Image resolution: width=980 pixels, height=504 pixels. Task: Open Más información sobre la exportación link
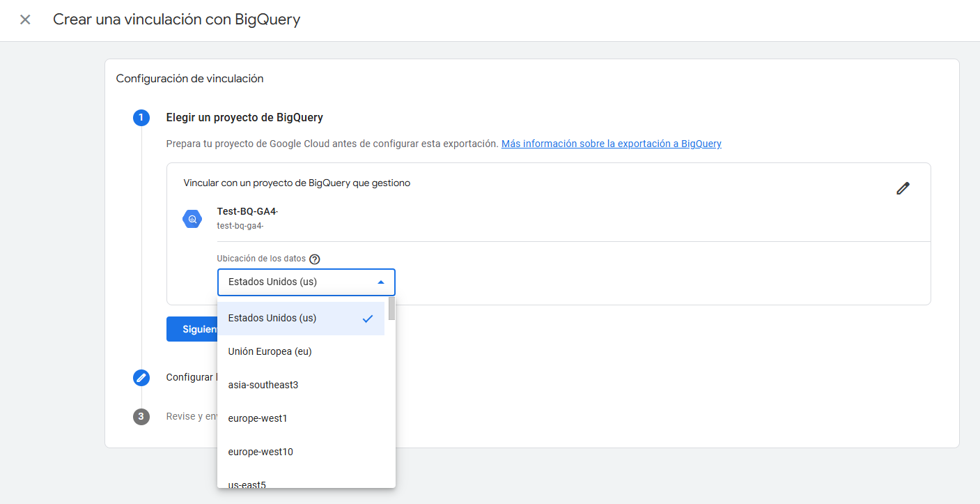tap(611, 144)
